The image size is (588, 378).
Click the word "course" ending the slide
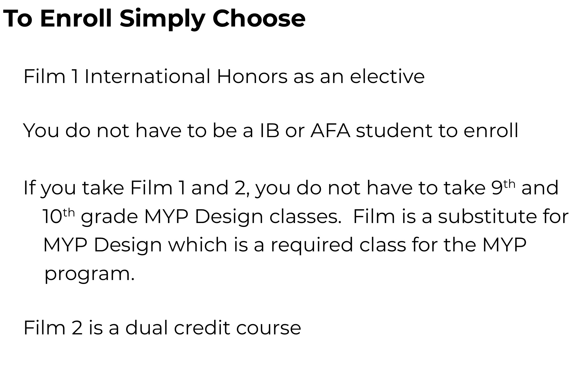pos(268,328)
